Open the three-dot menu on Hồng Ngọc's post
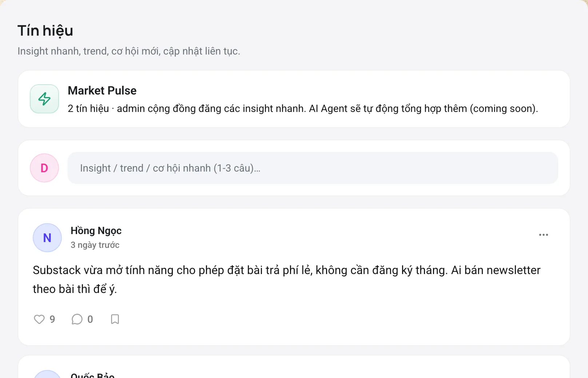588x378 pixels. coord(544,235)
